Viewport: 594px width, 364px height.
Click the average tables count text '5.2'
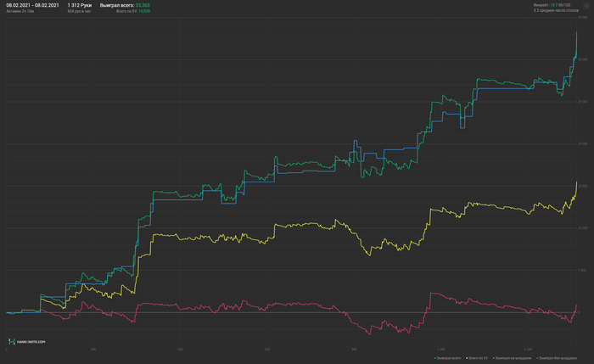coord(536,10)
